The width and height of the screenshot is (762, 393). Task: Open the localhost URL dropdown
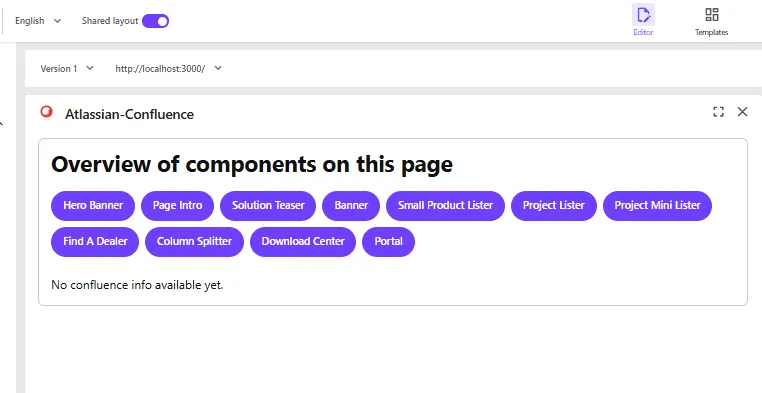pyautogui.click(x=168, y=68)
